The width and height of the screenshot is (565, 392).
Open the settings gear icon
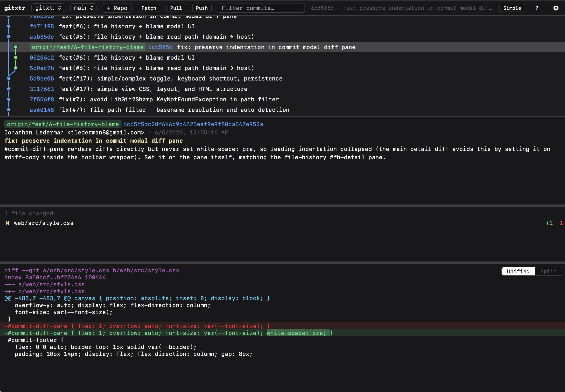coord(556,8)
